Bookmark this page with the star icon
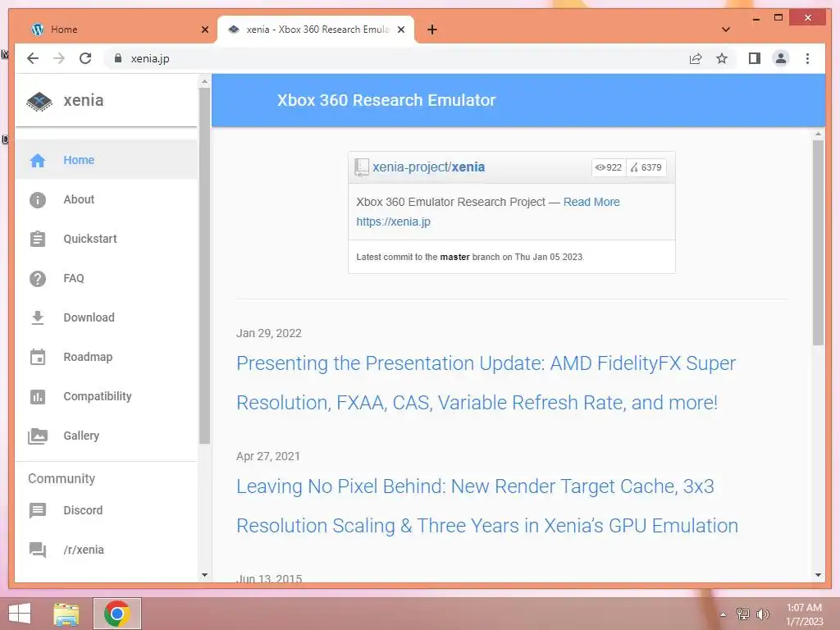Image resolution: width=840 pixels, height=630 pixels. (722, 58)
